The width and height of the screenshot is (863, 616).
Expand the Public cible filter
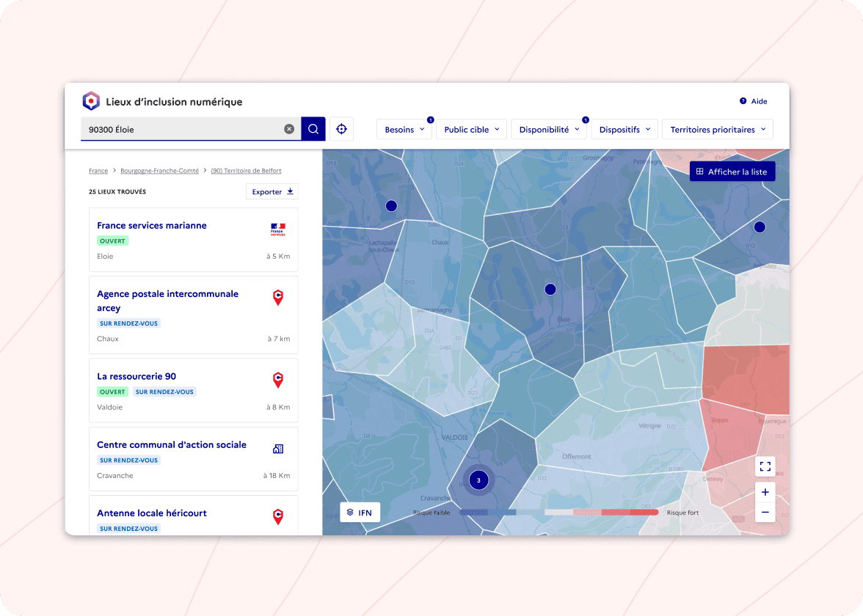(471, 128)
